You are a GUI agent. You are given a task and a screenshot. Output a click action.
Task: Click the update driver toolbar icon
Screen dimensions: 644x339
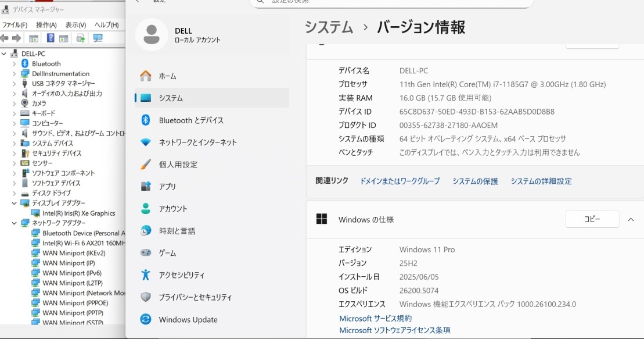click(81, 38)
